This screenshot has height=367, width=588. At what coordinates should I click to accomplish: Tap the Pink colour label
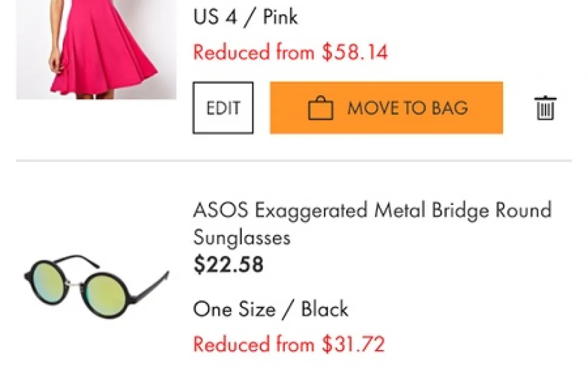click(x=280, y=17)
